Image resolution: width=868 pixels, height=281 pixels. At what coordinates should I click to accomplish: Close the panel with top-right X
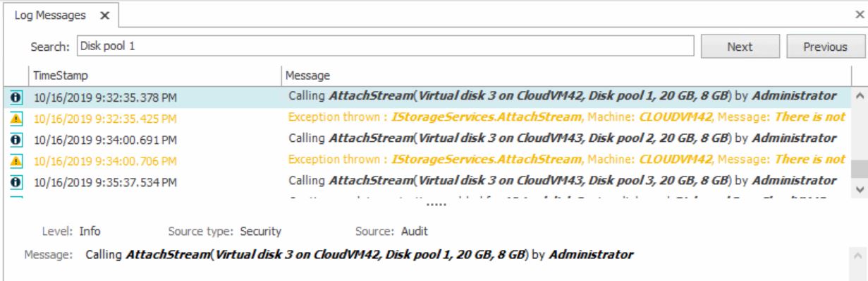(860, 14)
